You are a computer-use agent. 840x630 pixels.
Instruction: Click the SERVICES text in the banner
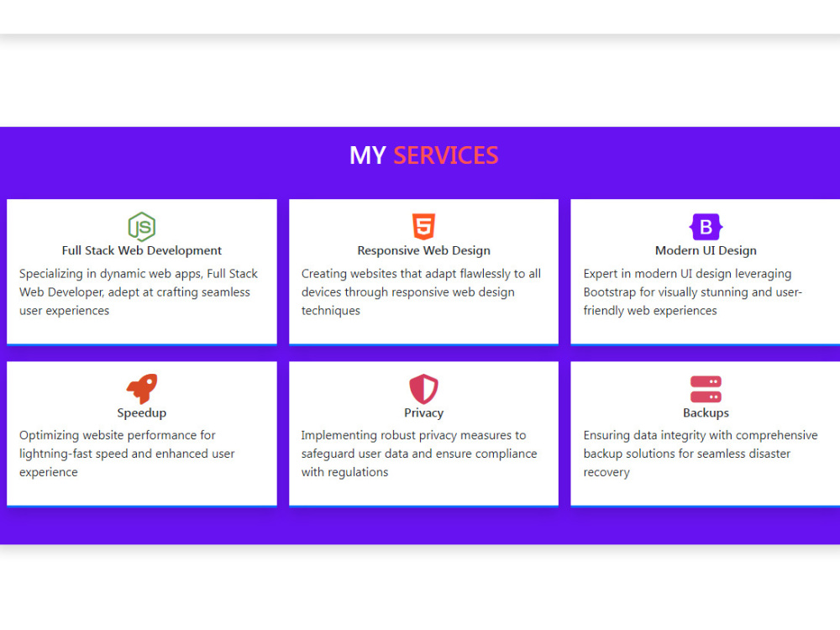[446, 155]
